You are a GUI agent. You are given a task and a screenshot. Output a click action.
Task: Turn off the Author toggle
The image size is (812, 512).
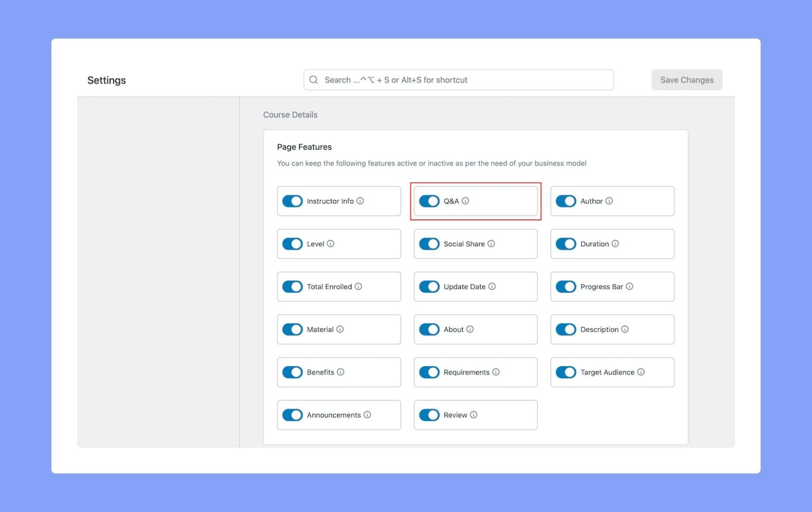tap(566, 201)
